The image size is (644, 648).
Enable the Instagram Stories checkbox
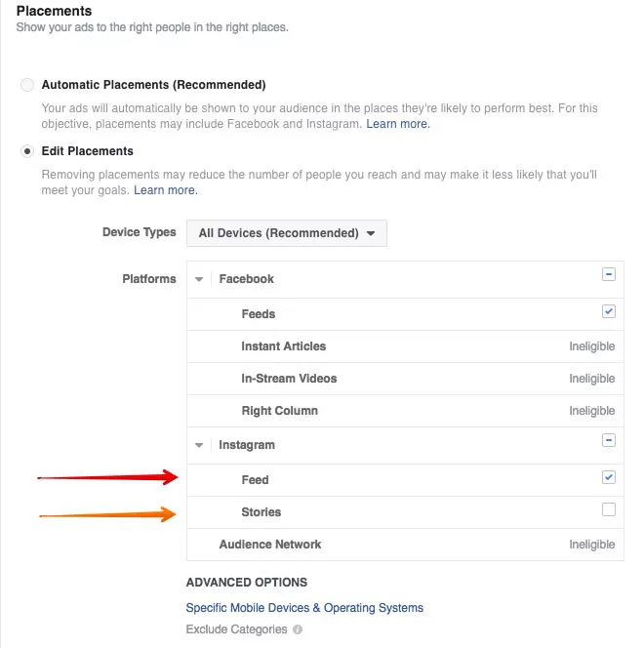click(609, 509)
